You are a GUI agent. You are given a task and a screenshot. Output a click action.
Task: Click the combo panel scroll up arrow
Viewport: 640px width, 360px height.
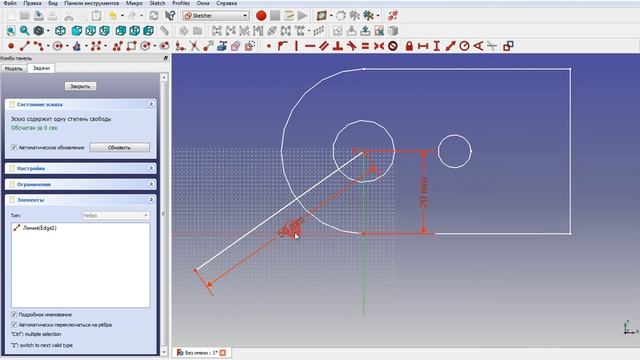click(x=164, y=78)
